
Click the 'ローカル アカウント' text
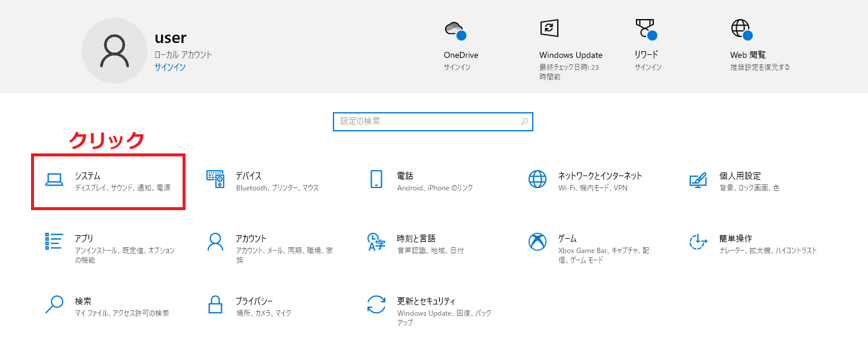(183, 54)
